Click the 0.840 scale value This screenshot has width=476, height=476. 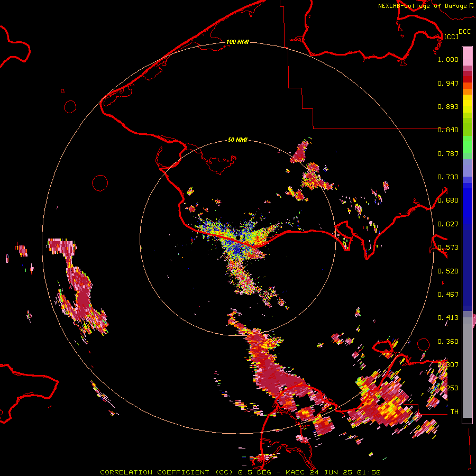[x=448, y=130]
